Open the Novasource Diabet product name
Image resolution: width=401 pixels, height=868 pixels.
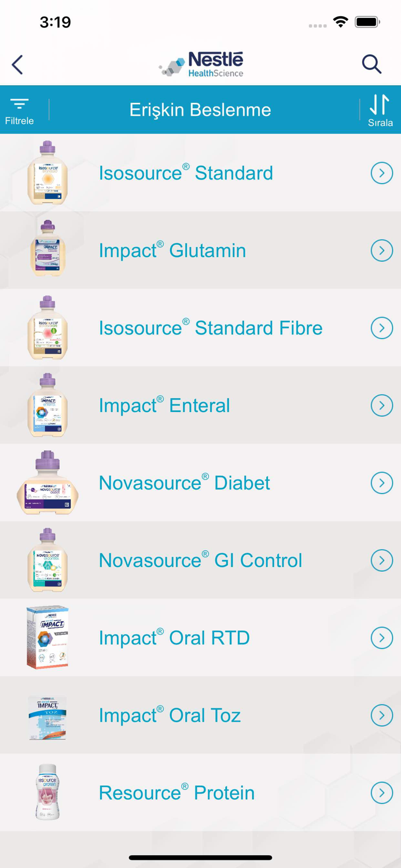[184, 483]
